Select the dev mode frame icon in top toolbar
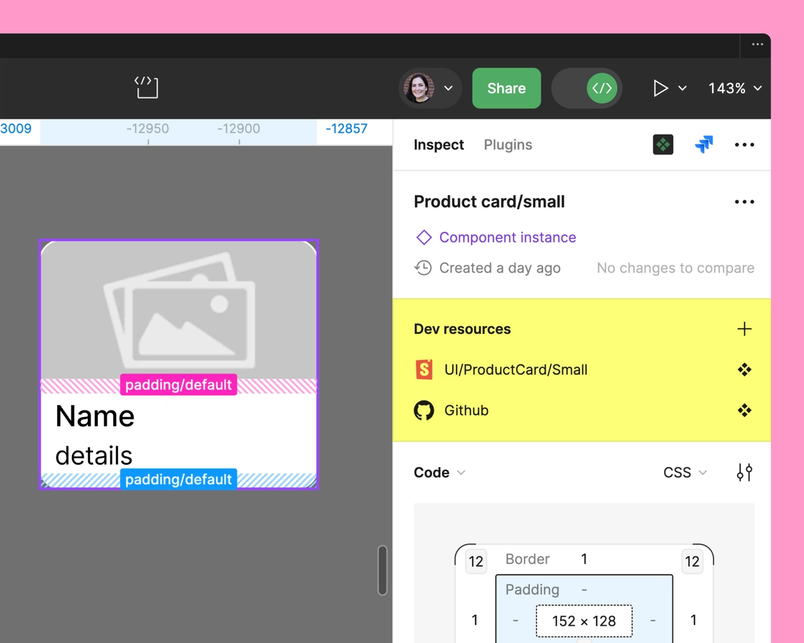Image resolution: width=804 pixels, height=643 pixels. tap(146, 88)
